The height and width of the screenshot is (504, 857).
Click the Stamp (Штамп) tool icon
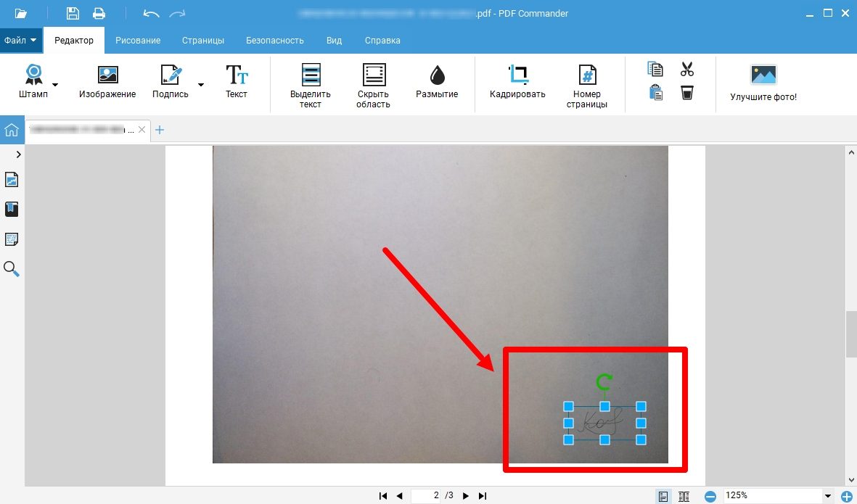(33, 75)
